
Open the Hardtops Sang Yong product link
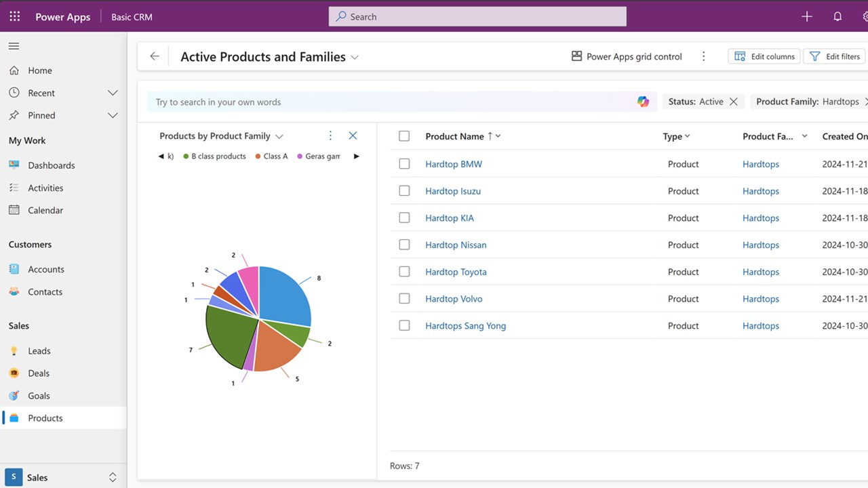[x=465, y=325]
